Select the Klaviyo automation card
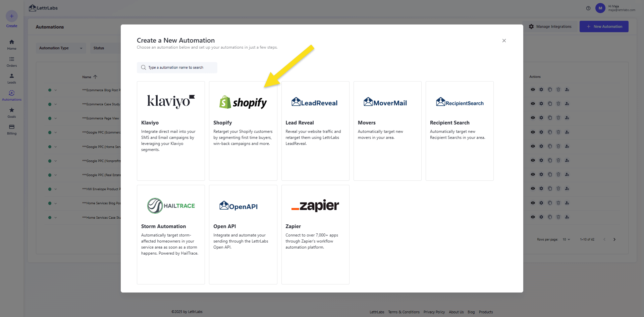 click(171, 131)
